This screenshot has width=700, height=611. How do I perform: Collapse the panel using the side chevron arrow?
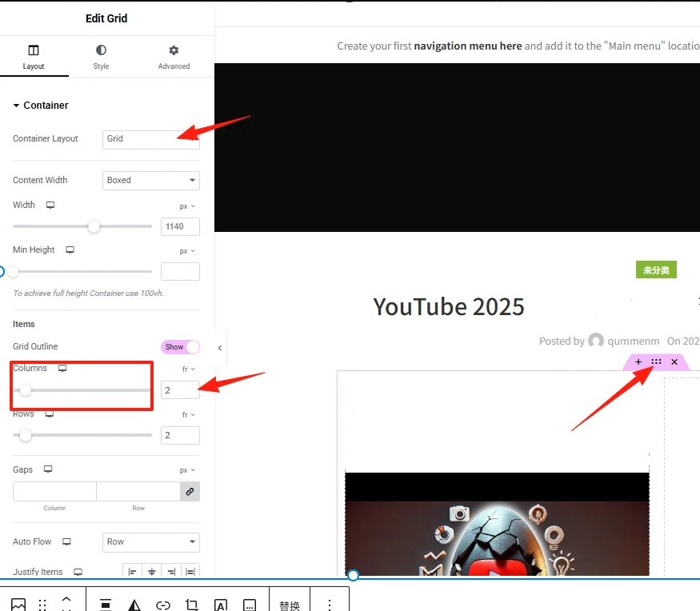[x=220, y=348]
